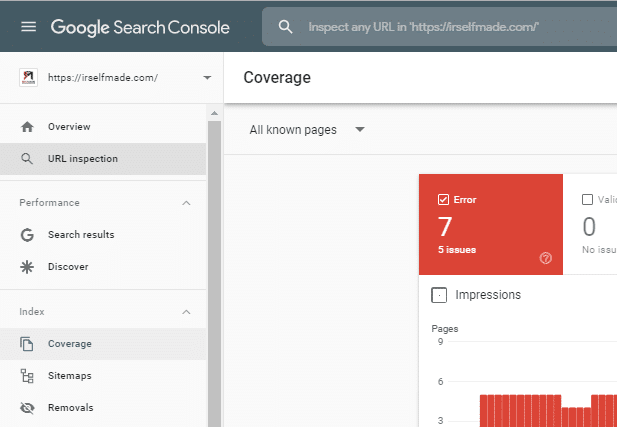Viewport: 617px width, 427px height.
Task: Uncheck the Error checkbox
Action: tap(443, 200)
